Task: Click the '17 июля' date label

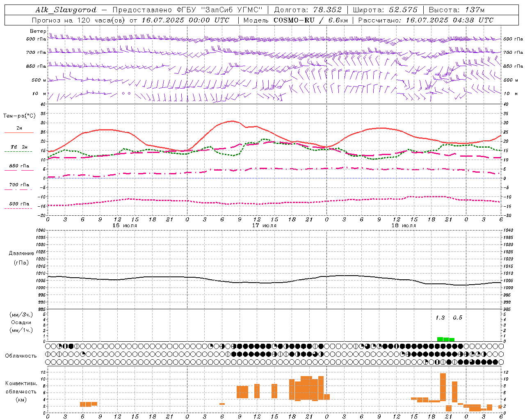Action: coord(265,226)
